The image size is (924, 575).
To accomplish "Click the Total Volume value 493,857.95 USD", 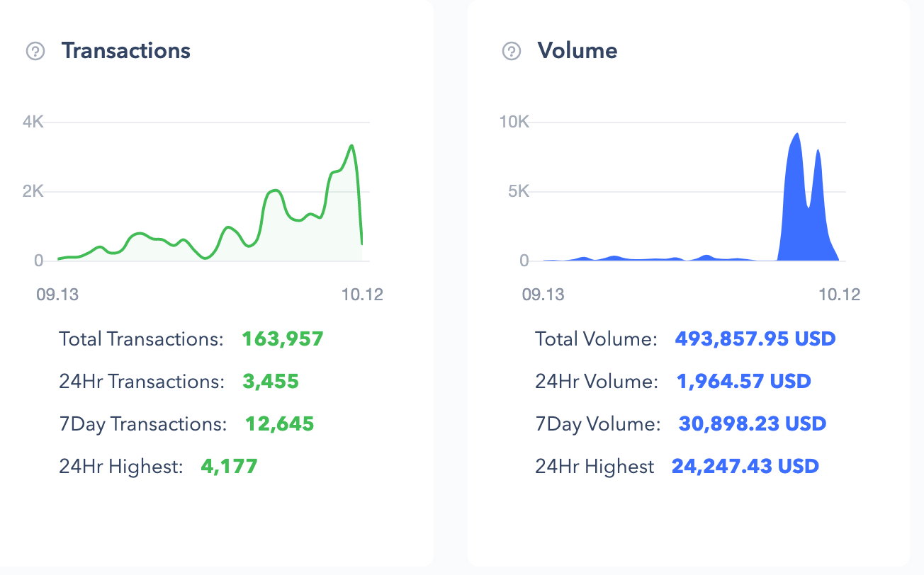I will click(x=755, y=339).
